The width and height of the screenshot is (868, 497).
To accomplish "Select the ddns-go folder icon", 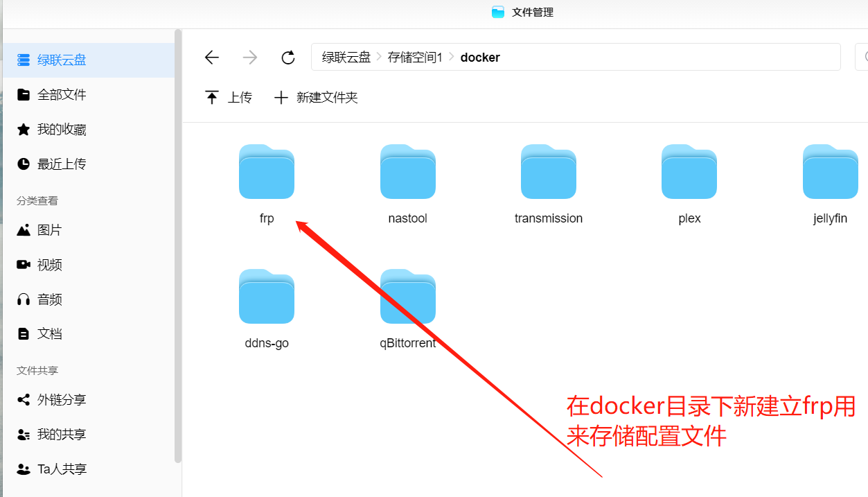I will click(267, 297).
